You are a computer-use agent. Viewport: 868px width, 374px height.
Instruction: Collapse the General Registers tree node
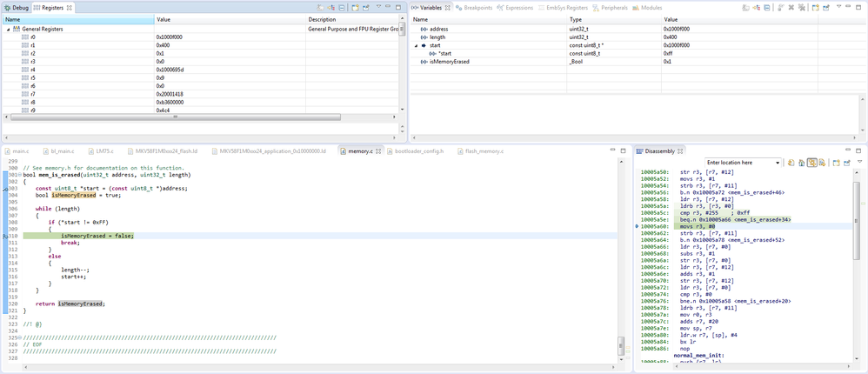click(8, 29)
